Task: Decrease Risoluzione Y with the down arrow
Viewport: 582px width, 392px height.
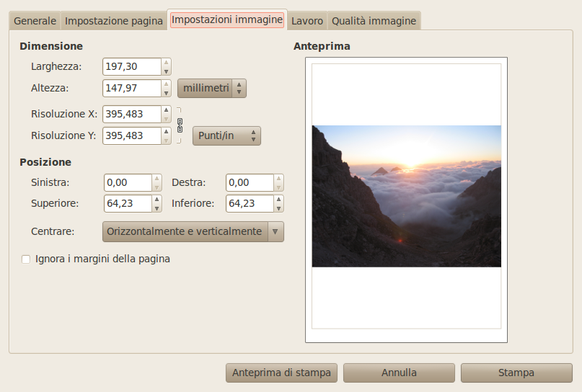Action: tap(167, 140)
